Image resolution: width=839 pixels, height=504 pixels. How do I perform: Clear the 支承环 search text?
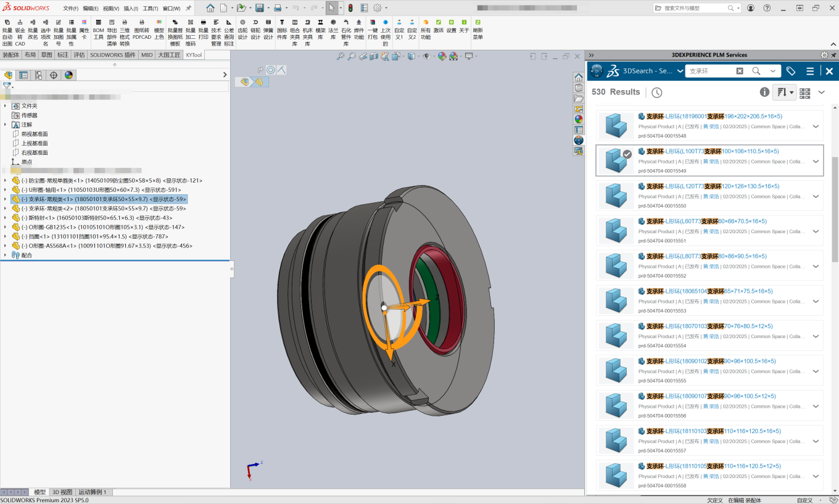click(x=739, y=71)
